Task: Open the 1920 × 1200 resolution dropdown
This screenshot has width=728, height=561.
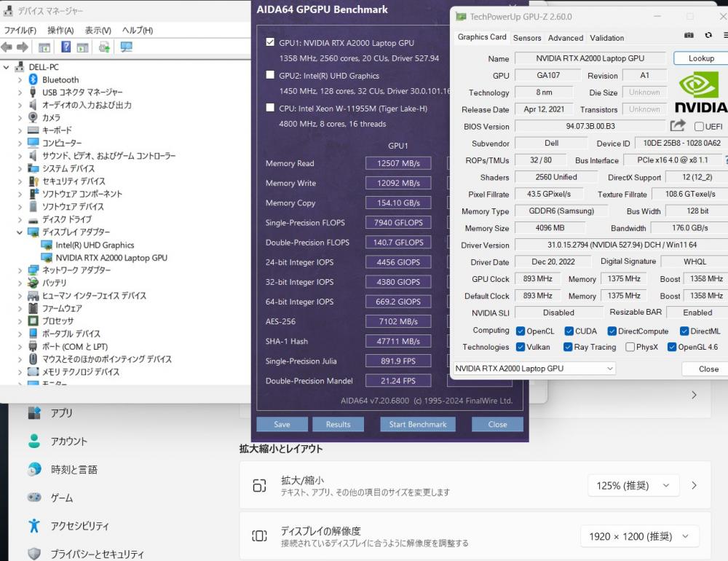Action: coord(639,536)
